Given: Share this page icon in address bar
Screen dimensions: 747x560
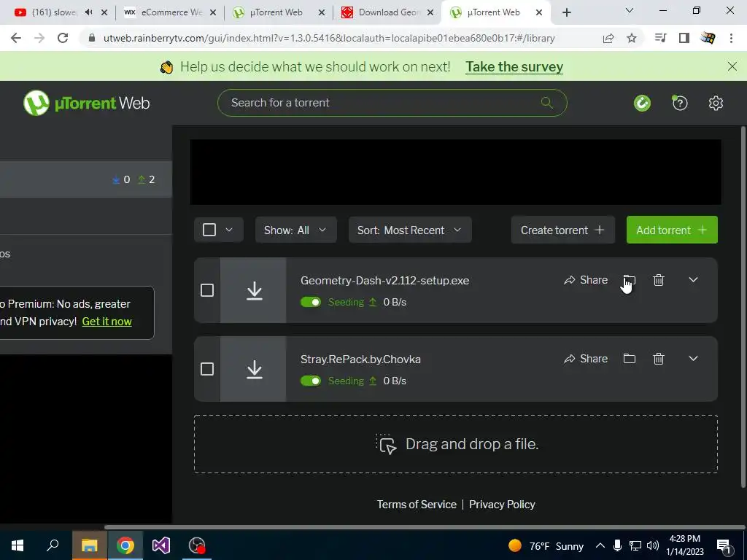Looking at the screenshot, I should [608, 38].
